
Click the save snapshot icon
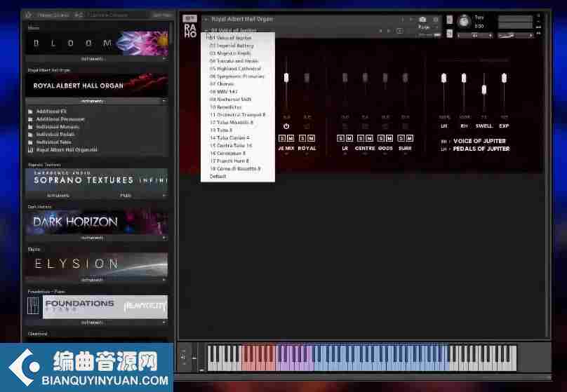[x=399, y=31]
